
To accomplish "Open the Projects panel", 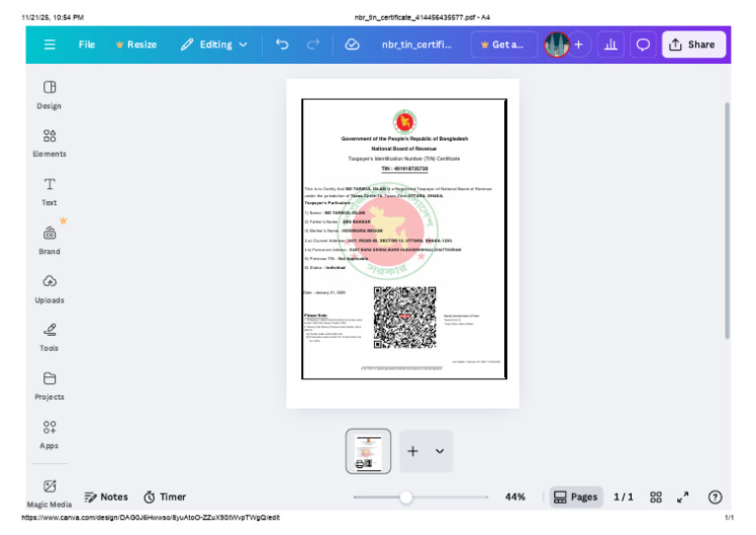I will pos(49,386).
